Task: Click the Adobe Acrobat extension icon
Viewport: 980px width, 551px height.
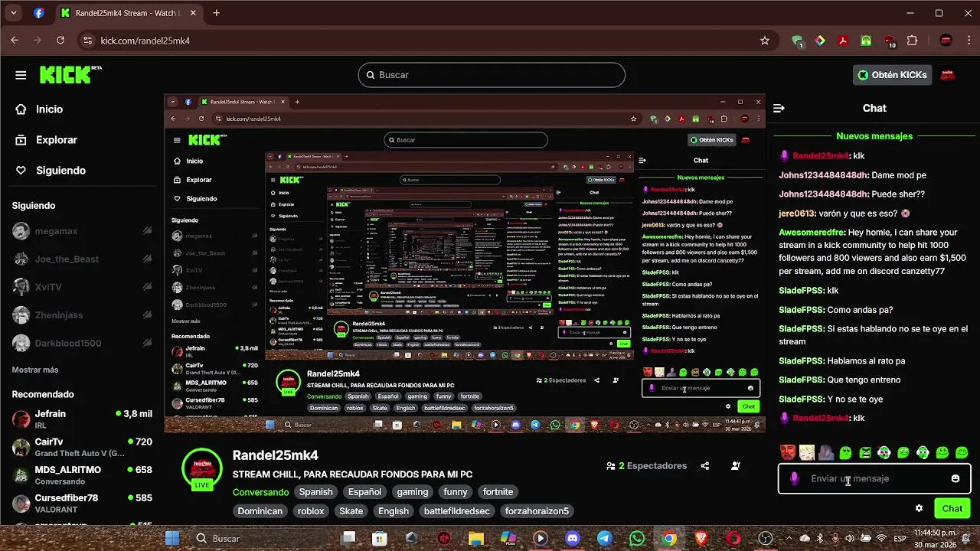Action: 843,41
